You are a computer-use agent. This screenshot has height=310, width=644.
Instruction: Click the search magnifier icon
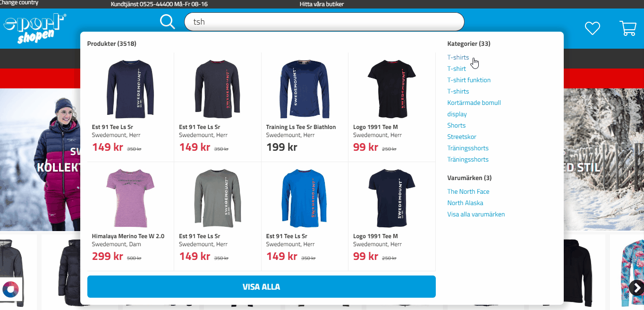[x=168, y=21]
